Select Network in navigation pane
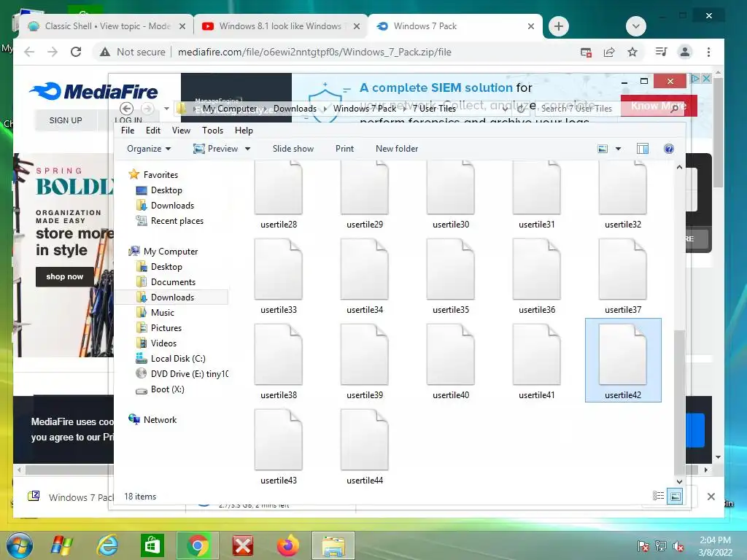 tap(160, 420)
